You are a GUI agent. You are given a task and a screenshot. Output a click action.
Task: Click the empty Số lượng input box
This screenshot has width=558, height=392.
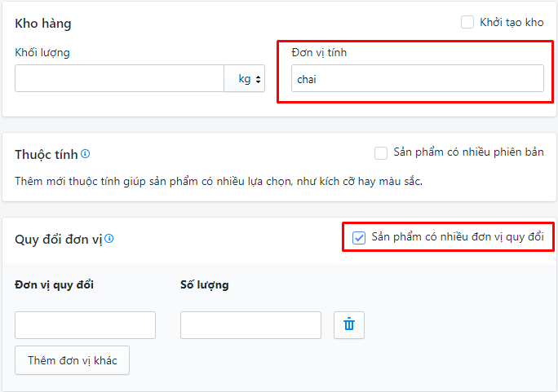click(x=250, y=325)
